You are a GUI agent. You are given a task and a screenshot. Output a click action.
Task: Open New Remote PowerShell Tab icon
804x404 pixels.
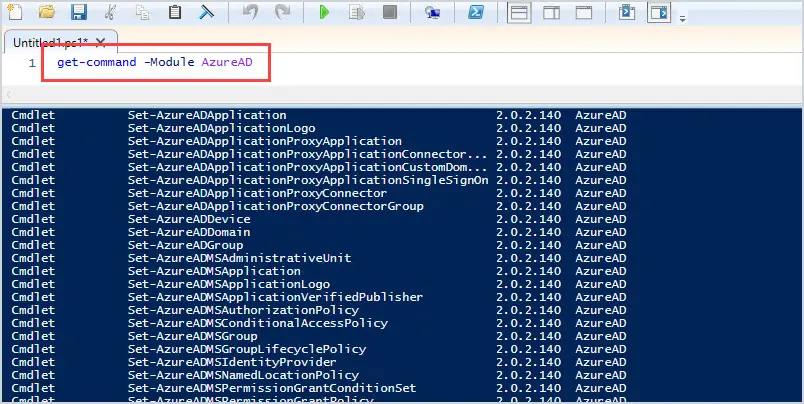(432, 12)
